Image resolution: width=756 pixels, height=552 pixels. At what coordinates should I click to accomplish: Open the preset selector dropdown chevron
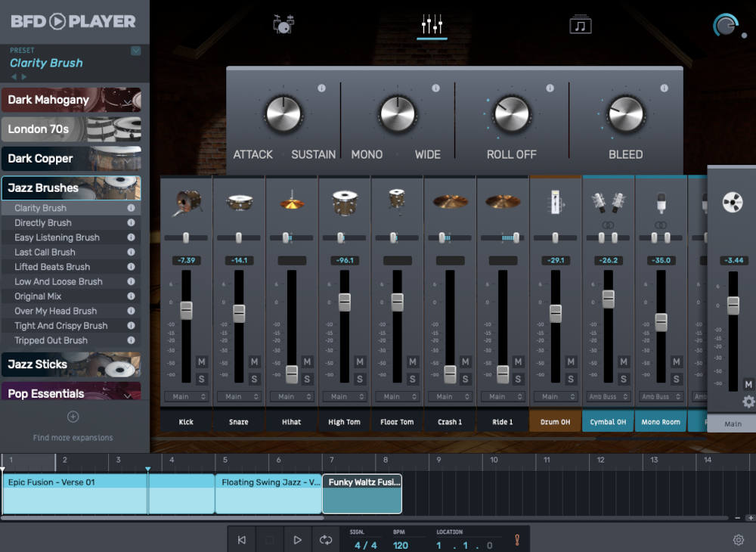click(138, 50)
